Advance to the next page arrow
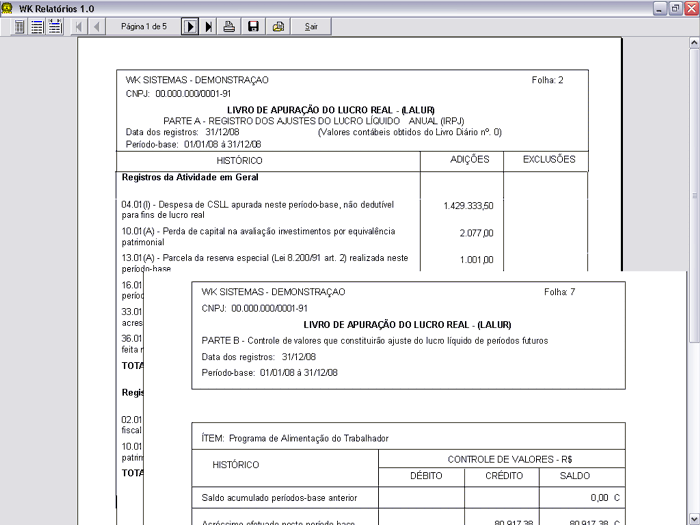 coord(190,27)
